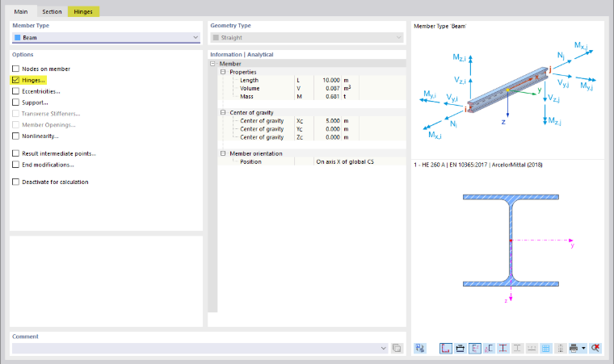The width and height of the screenshot is (614, 364).
Task: Collapse the Properties group
Action: tap(223, 72)
